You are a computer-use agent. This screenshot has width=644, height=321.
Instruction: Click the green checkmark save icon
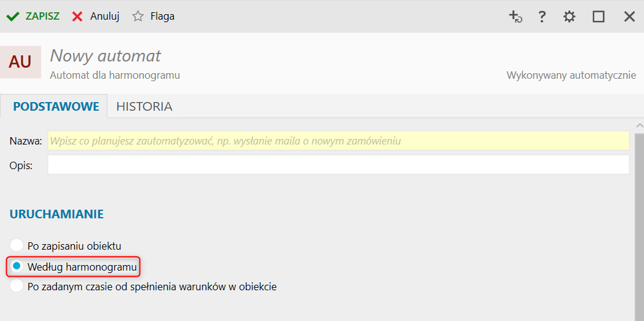12,17
